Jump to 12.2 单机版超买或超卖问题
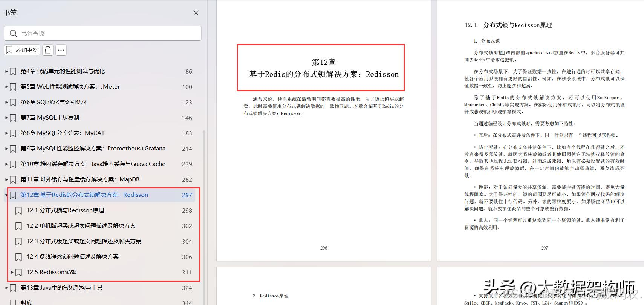 tap(81, 226)
